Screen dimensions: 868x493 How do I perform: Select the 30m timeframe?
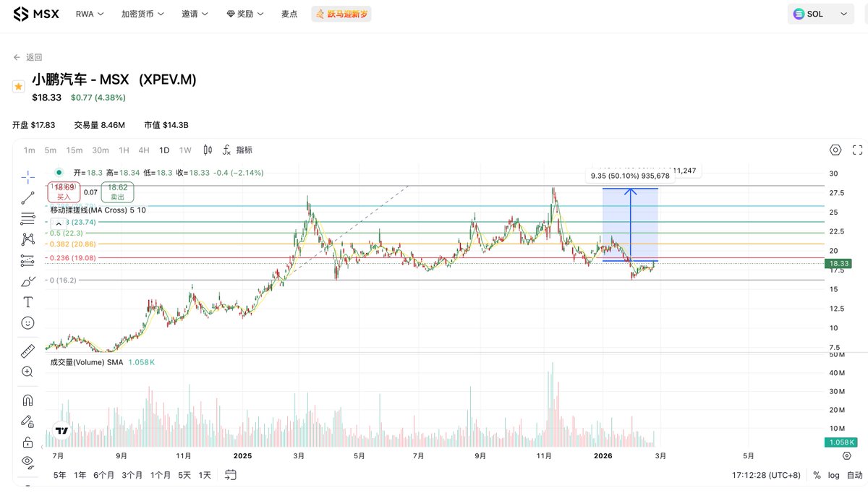(x=100, y=150)
